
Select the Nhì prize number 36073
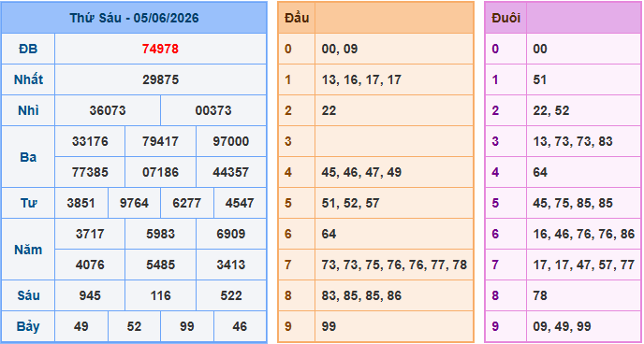point(108,110)
